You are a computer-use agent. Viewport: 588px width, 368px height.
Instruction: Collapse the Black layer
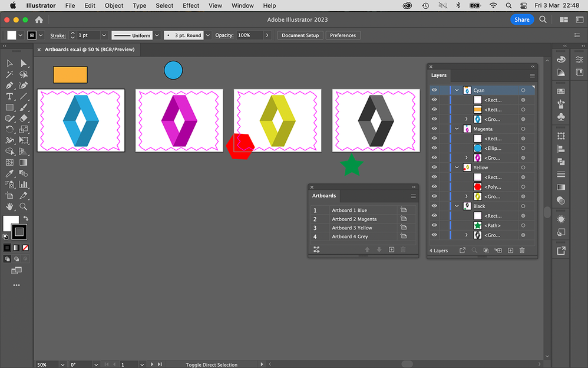pos(457,206)
